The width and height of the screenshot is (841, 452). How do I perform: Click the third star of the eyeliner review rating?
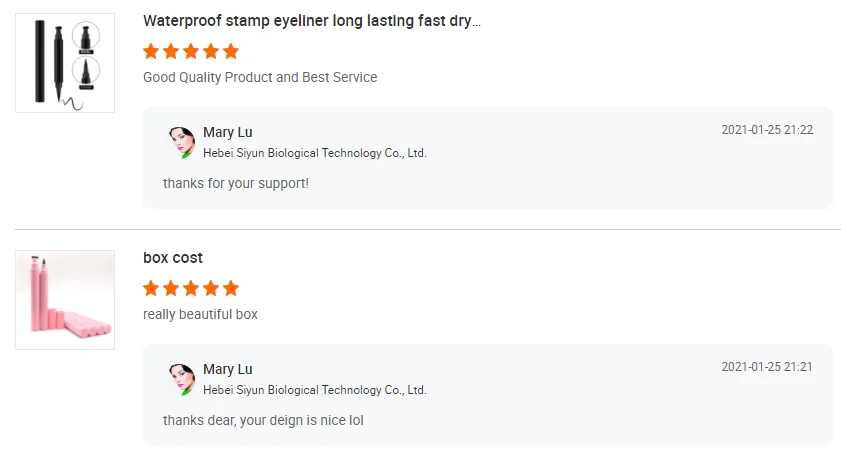tap(191, 51)
